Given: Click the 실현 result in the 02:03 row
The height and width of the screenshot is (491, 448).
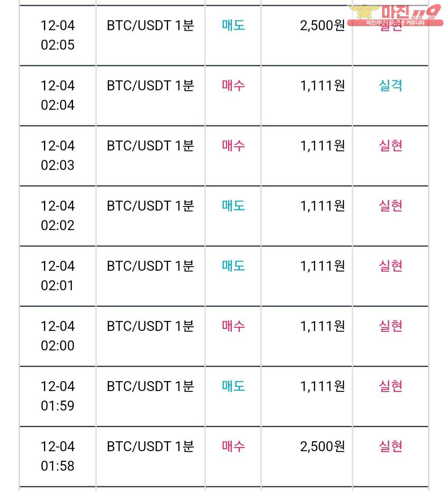Looking at the screenshot, I should click(x=390, y=146).
